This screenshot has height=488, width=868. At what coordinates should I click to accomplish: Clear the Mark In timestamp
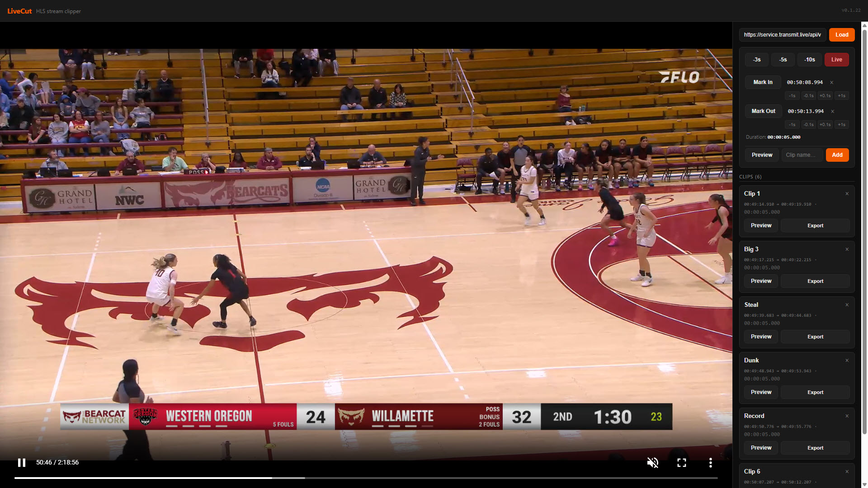831,82
